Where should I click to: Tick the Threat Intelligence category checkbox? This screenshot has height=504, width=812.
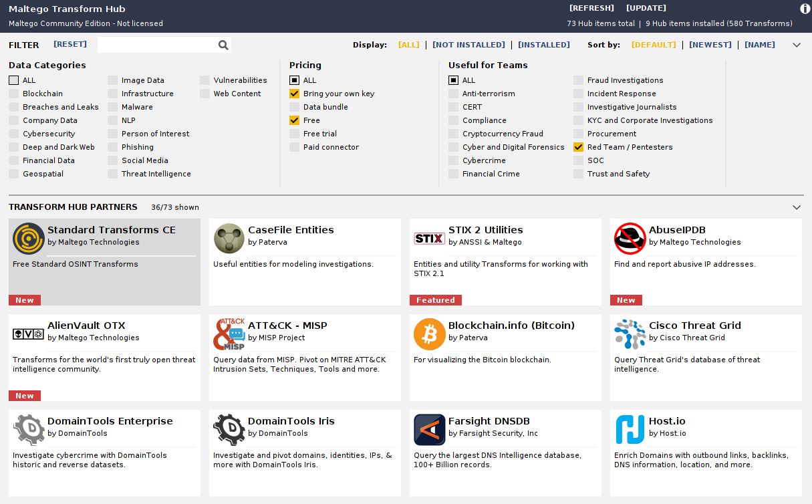pos(113,174)
